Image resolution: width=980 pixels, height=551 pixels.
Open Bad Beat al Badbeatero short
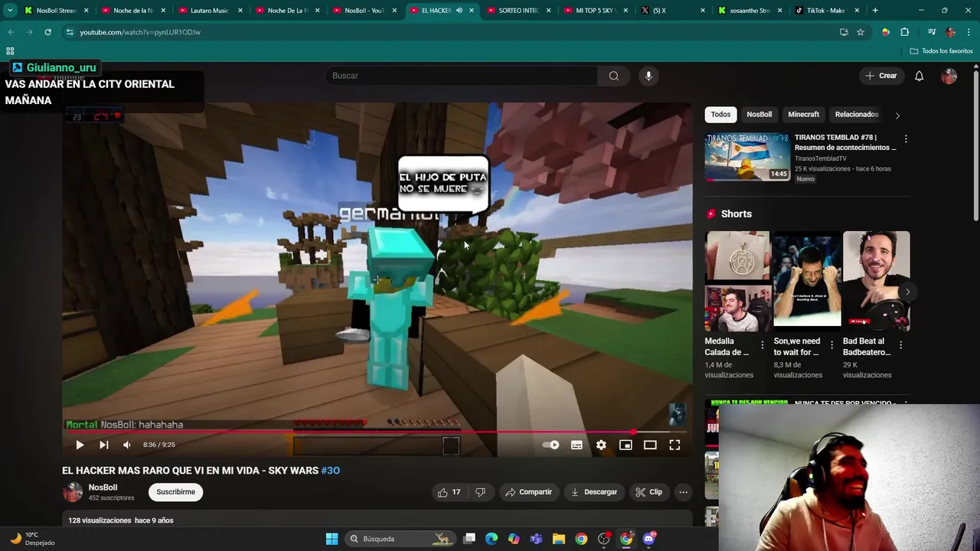pyautogui.click(x=876, y=281)
